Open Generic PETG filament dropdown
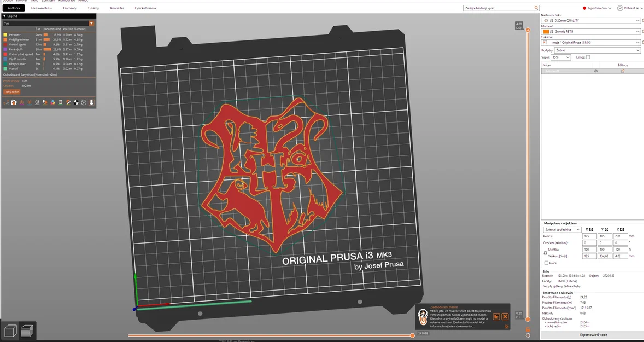The height and width of the screenshot is (342, 644). [x=590, y=31]
